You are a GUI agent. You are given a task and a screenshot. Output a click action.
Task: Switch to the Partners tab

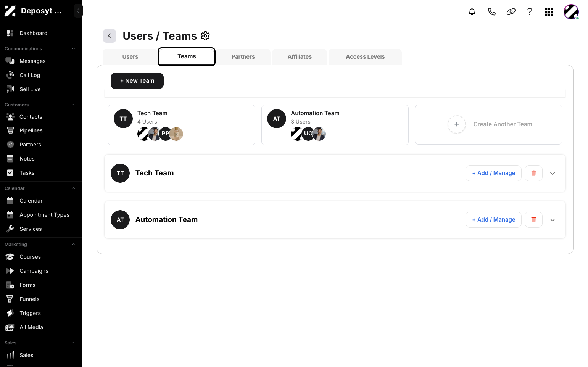243,57
